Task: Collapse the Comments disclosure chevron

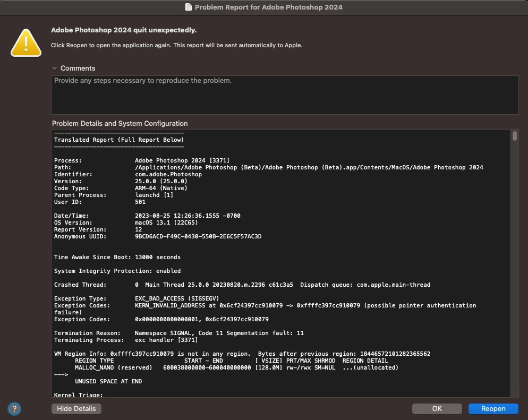Action: 55,68
